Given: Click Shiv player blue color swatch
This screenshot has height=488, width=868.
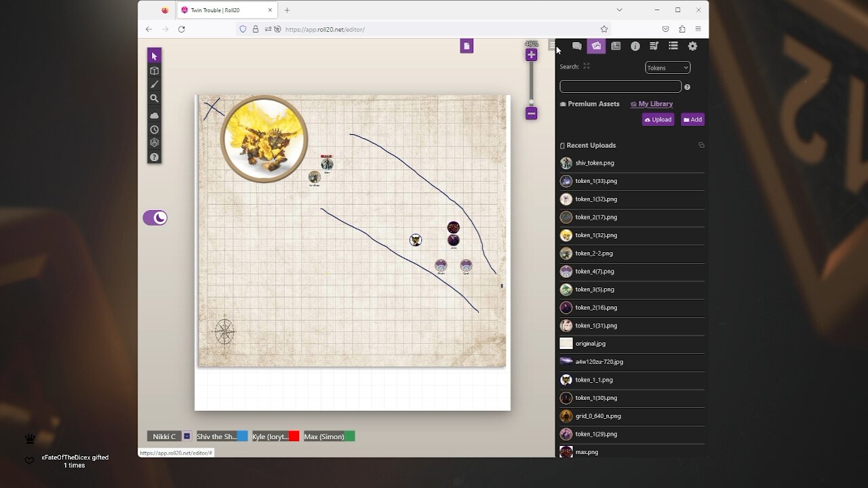Looking at the screenshot, I should (242, 436).
